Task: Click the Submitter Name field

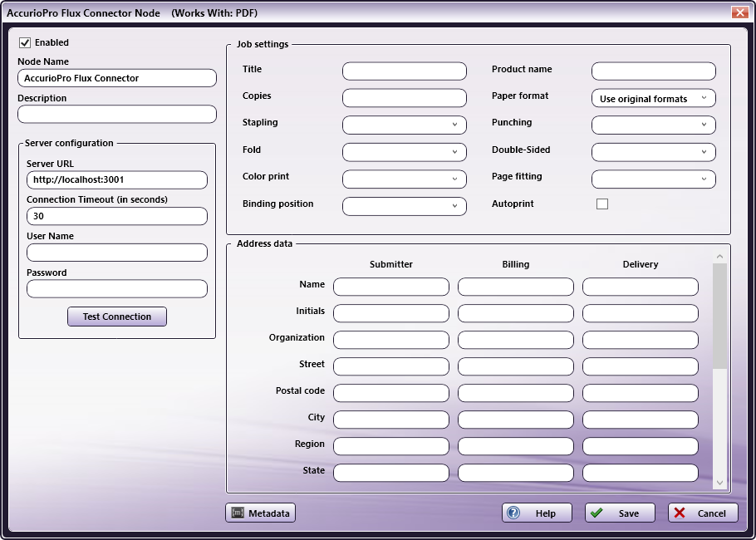Action: pyautogui.click(x=391, y=287)
